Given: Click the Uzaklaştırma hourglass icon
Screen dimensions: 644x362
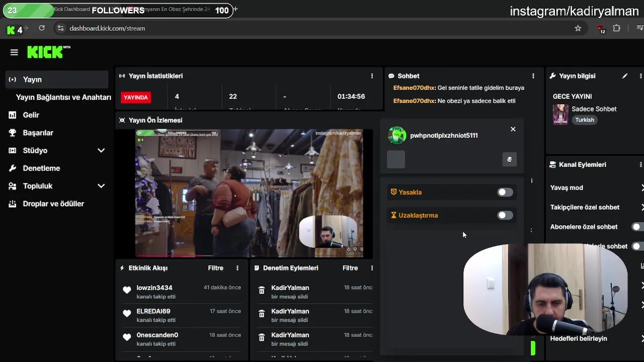Looking at the screenshot, I should (x=394, y=215).
